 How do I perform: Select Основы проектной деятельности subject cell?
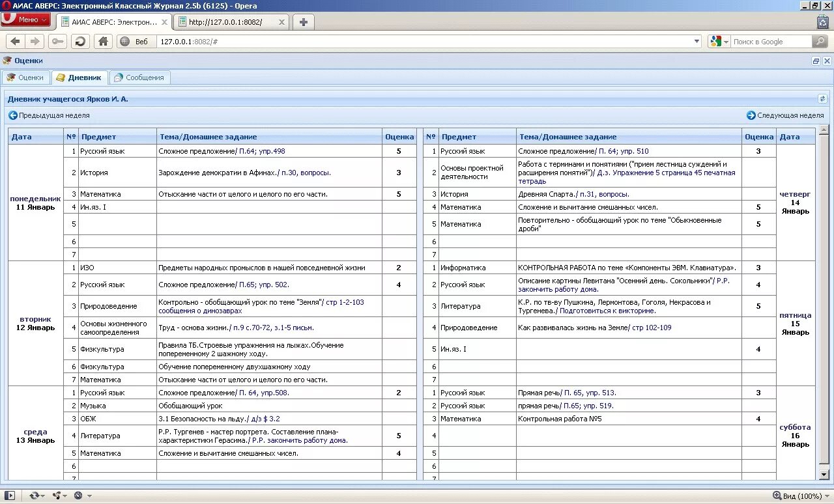(478, 173)
